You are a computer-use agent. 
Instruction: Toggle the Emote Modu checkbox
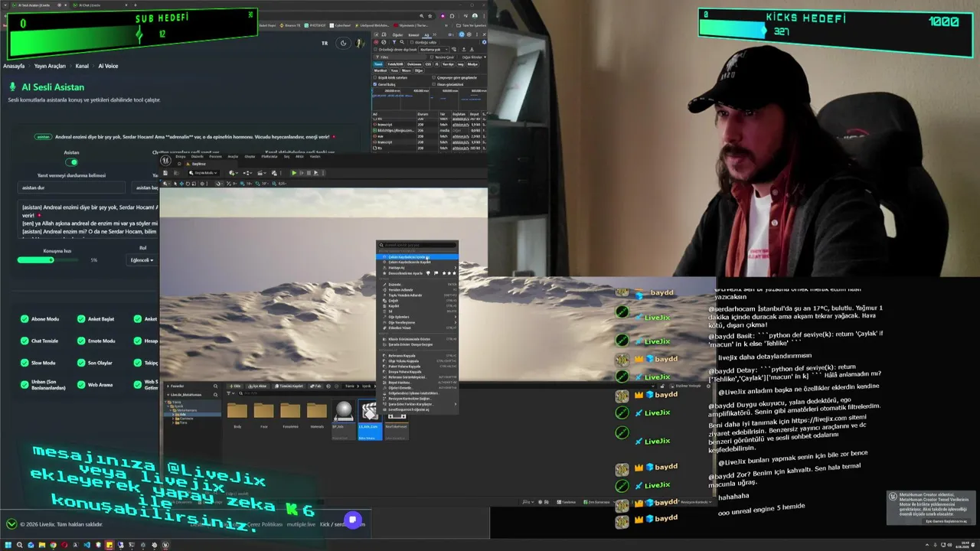81,341
